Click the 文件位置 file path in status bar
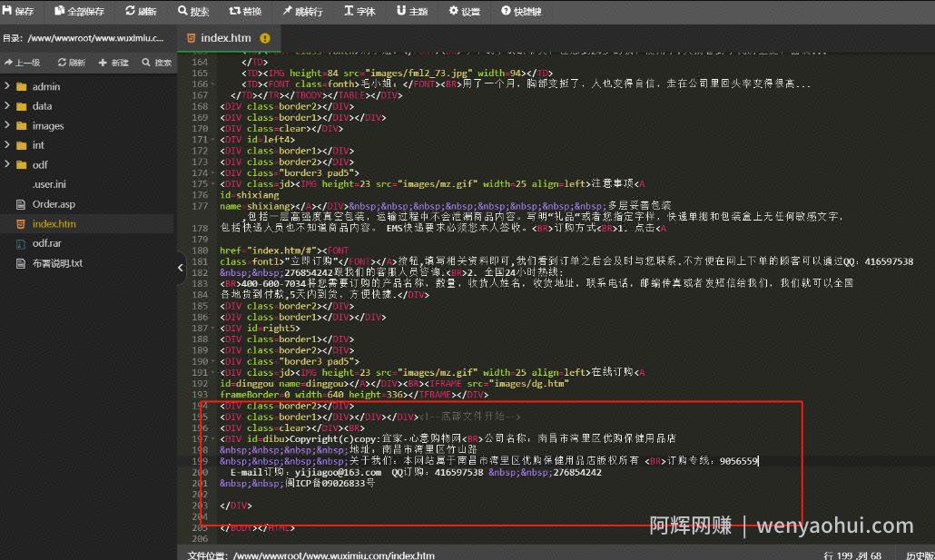This screenshot has width=935, height=560. tap(310, 555)
